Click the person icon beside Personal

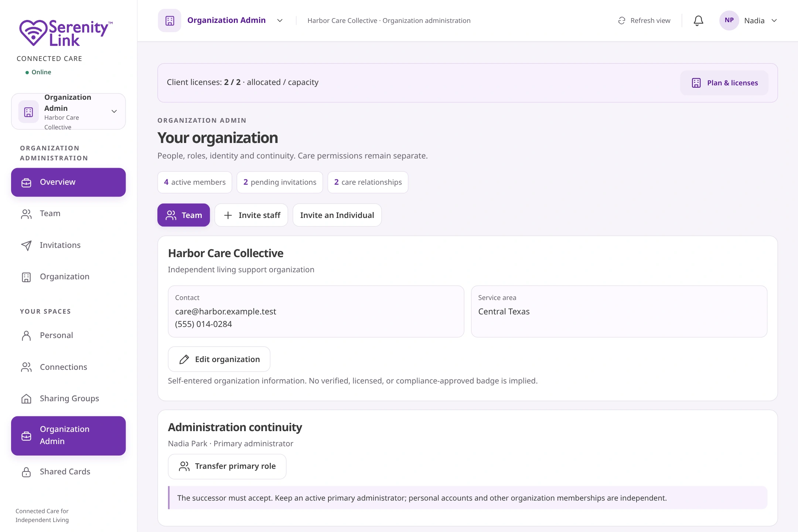click(x=26, y=336)
